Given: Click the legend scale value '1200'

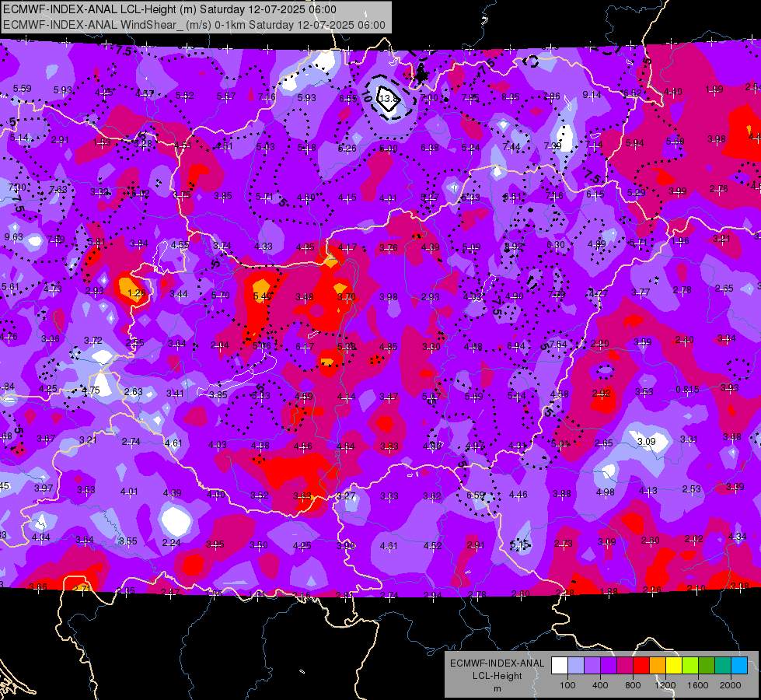Looking at the screenshot, I should click(x=665, y=685).
